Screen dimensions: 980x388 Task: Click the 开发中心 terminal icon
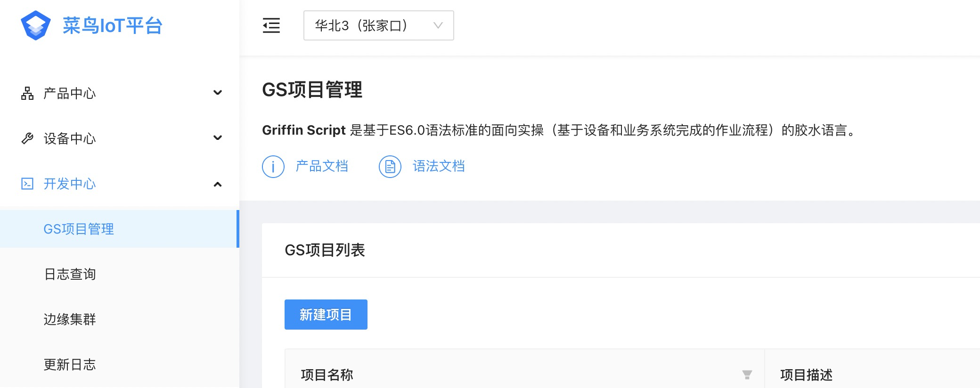(27, 184)
